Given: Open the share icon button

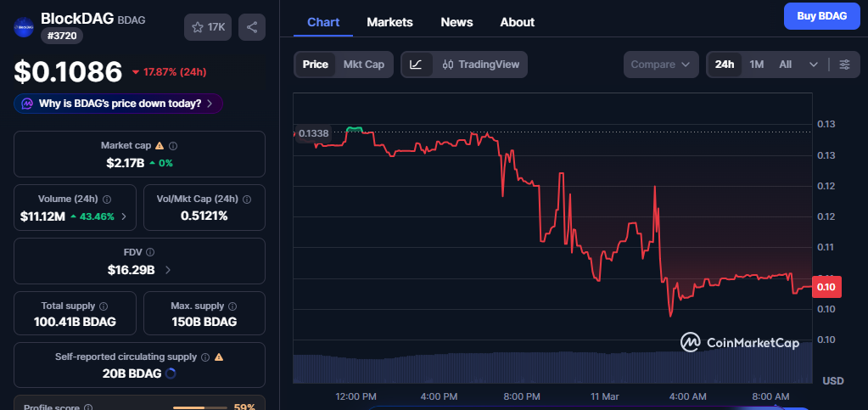Looking at the screenshot, I should pyautogui.click(x=252, y=27).
